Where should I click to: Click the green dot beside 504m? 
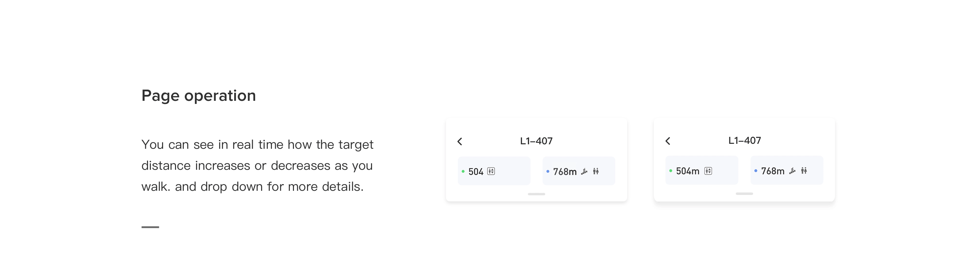click(x=671, y=170)
